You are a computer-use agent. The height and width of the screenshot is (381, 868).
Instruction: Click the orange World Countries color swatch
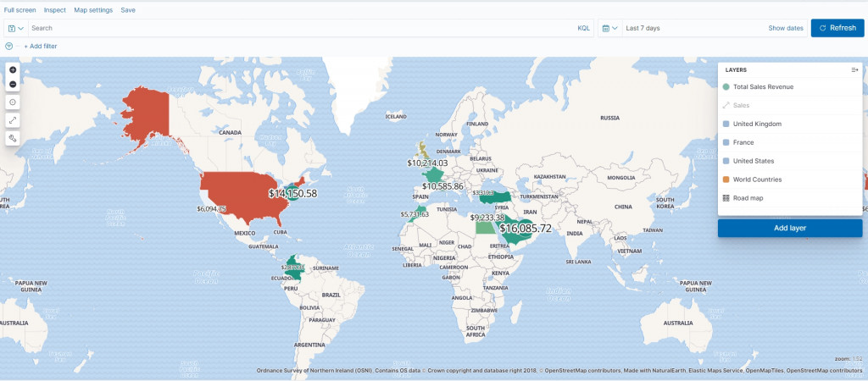tap(726, 179)
